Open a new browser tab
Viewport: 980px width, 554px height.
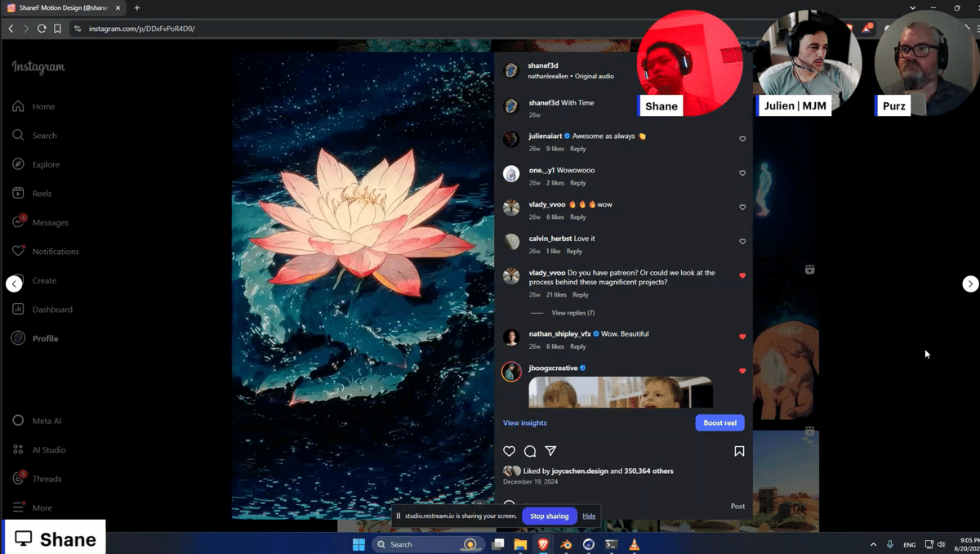pyautogui.click(x=136, y=7)
